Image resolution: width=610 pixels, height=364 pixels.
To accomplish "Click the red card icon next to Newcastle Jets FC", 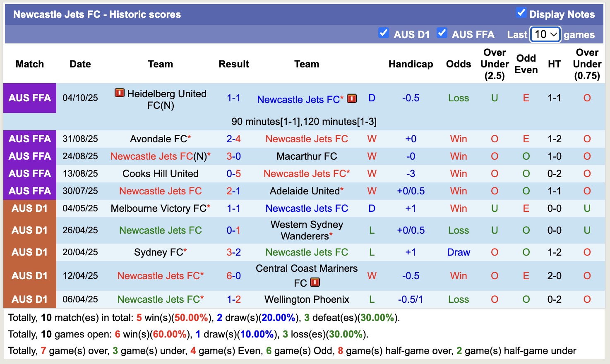I will point(351,99).
